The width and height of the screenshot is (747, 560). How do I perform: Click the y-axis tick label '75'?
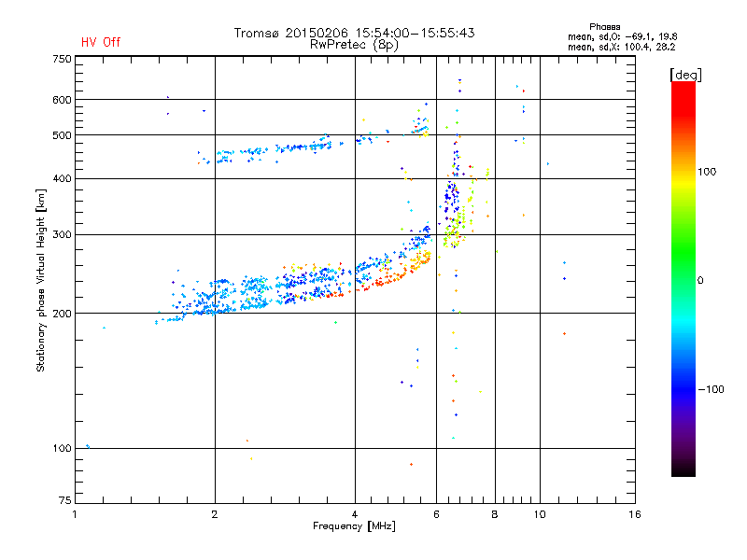point(65,500)
